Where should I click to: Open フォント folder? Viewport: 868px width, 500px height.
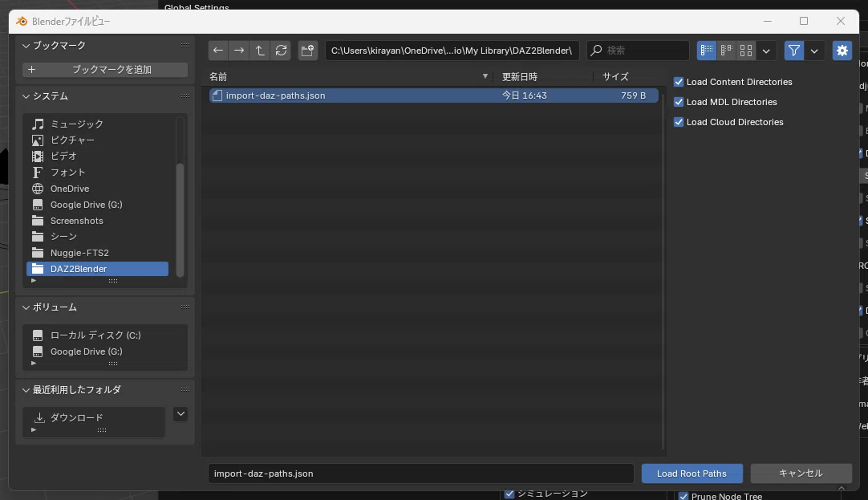[97, 173]
